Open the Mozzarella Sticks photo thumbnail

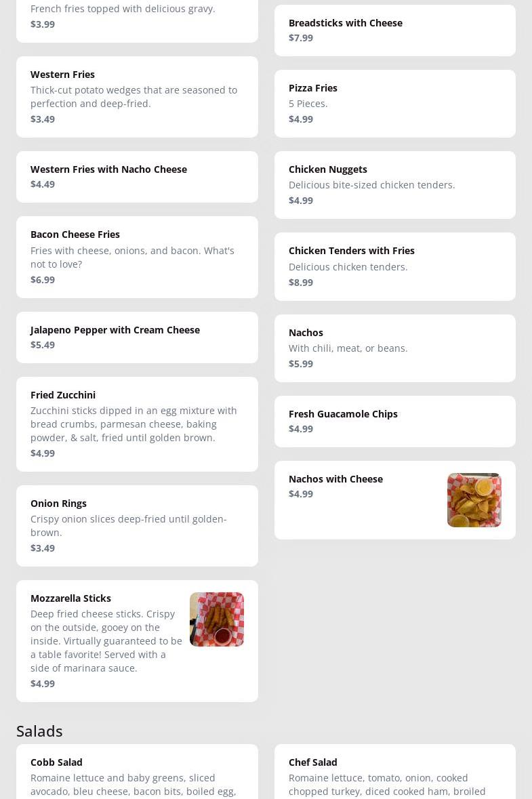pyautogui.click(x=216, y=619)
